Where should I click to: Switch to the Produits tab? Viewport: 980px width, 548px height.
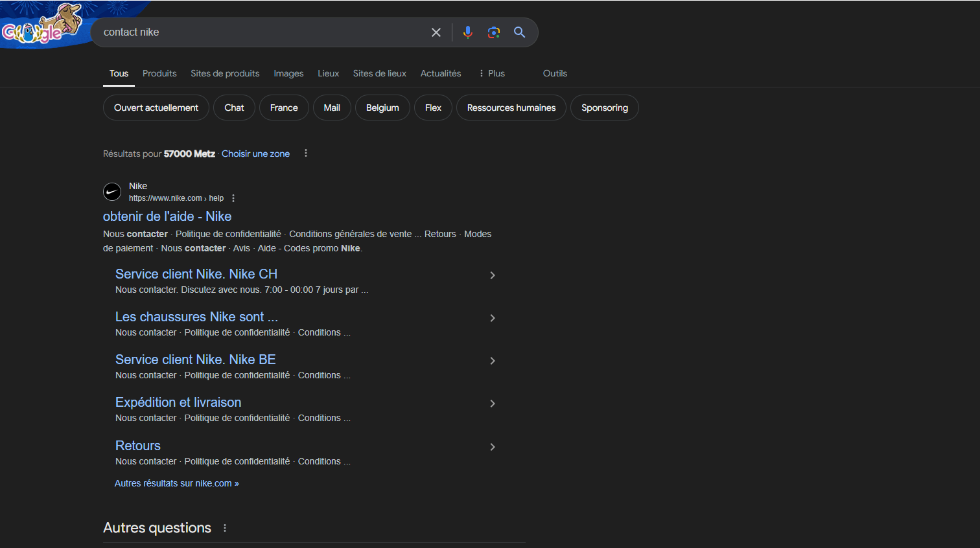point(159,73)
